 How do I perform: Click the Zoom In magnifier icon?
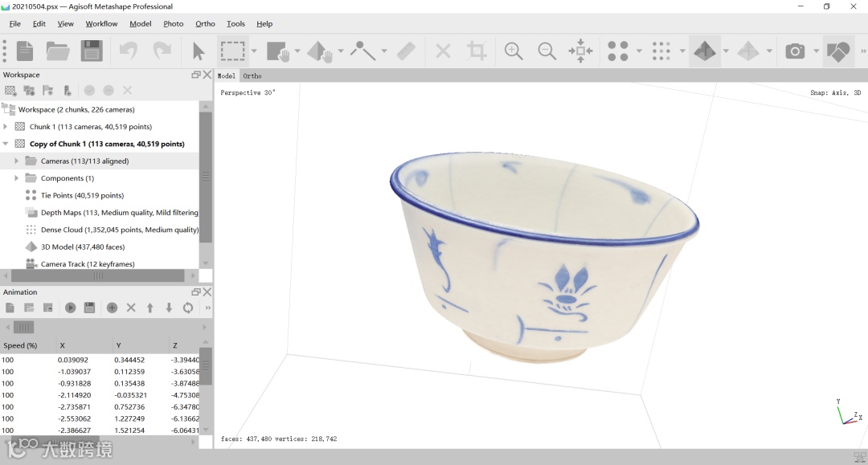(x=514, y=51)
